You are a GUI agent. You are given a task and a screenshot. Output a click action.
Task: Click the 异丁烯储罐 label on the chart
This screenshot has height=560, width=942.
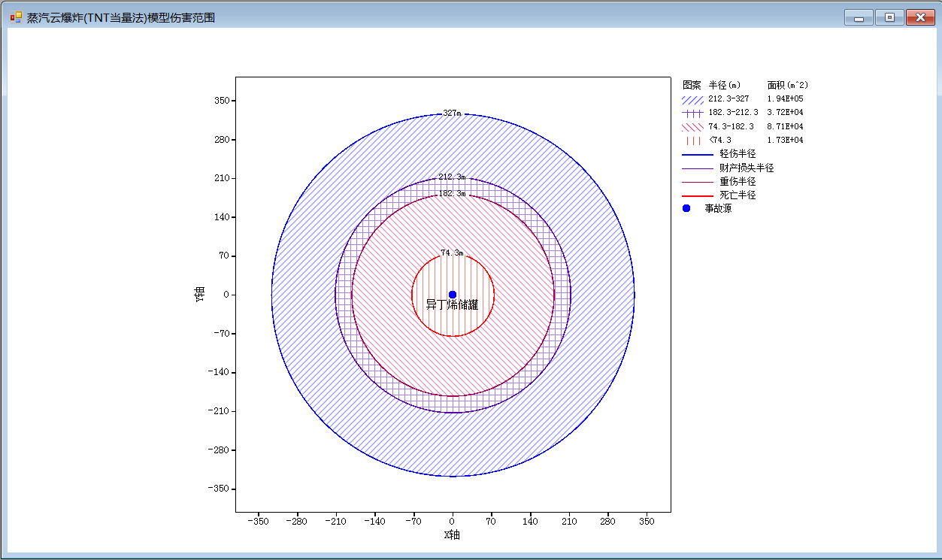[x=452, y=304]
